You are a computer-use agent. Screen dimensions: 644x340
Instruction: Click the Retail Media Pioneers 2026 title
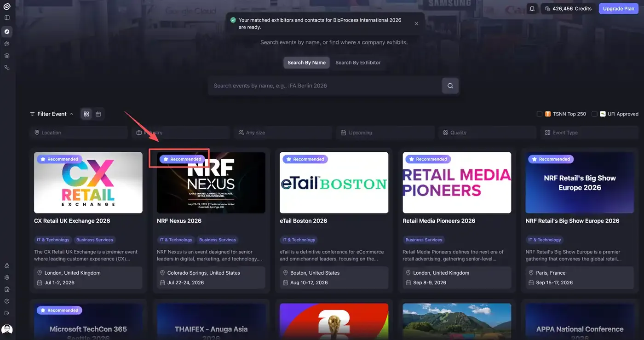point(439,221)
